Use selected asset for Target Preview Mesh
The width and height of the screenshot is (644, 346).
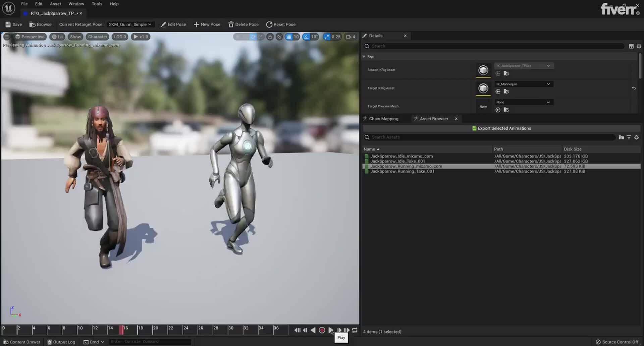(x=498, y=110)
